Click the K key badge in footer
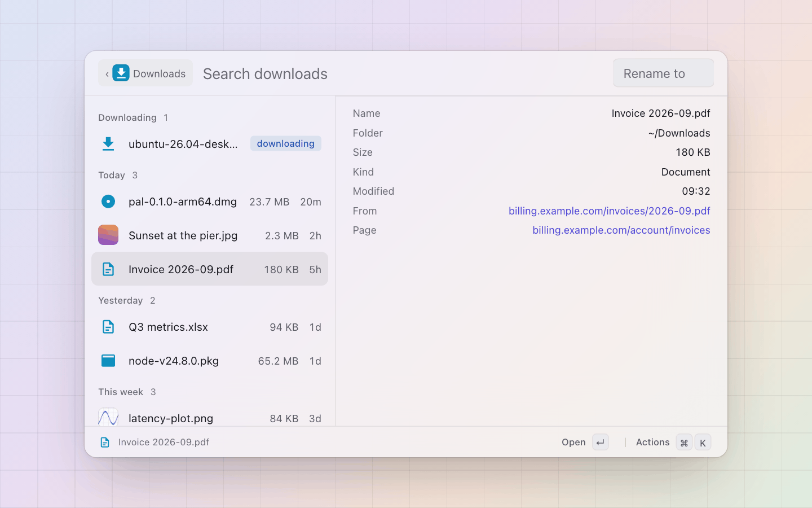Image resolution: width=812 pixels, height=508 pixels. pos(703,443)
